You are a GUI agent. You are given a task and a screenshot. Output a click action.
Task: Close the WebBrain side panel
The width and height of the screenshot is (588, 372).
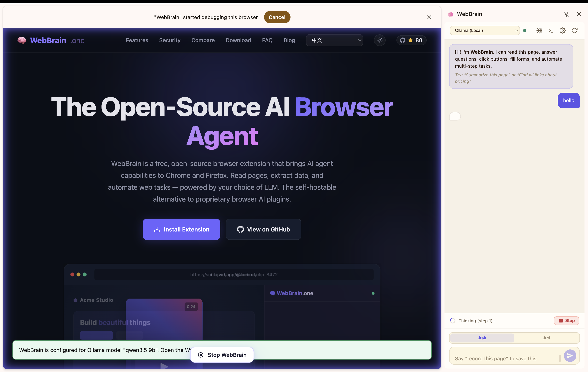579,14
